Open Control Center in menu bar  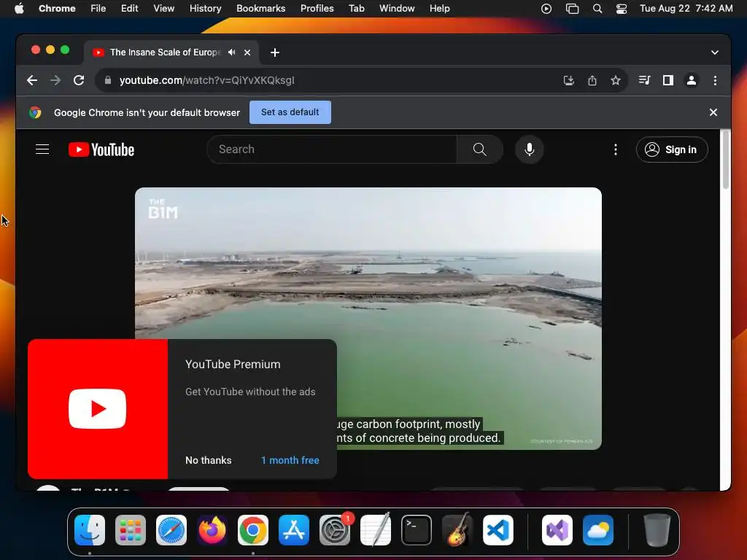(x=622, y=9)
